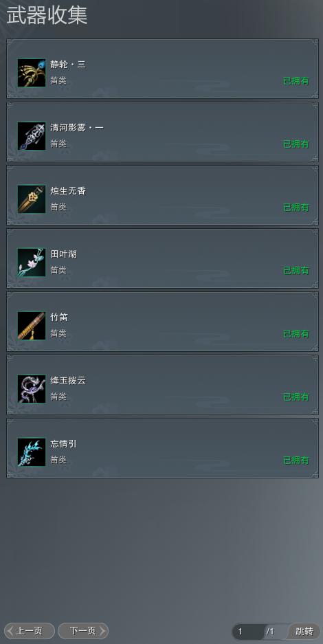Go to next page with 下一页
The width and height of the screenshot is (323, 644).
(83, 631)
